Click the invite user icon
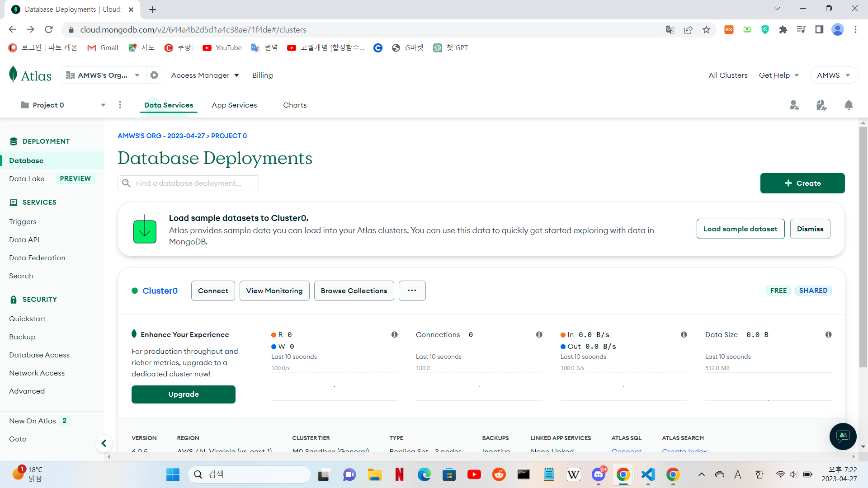This screenshot has width=868, height=488. 794,105
